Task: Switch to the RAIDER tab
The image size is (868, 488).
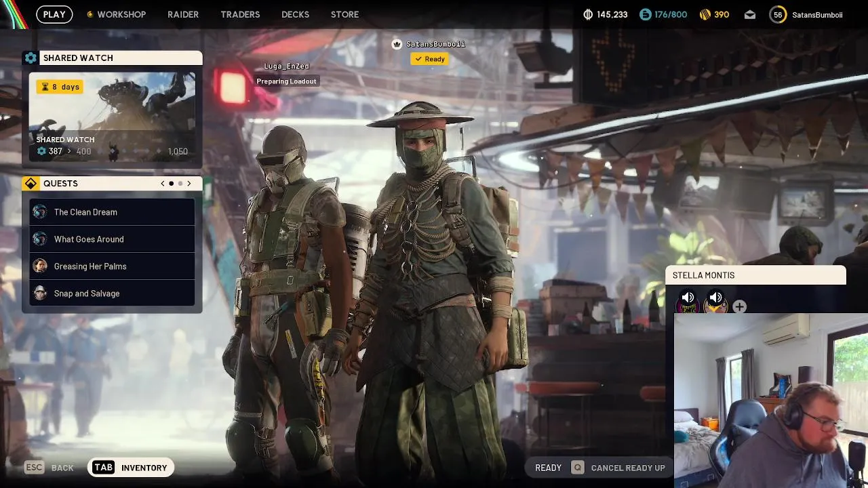Action: (183, 14)
